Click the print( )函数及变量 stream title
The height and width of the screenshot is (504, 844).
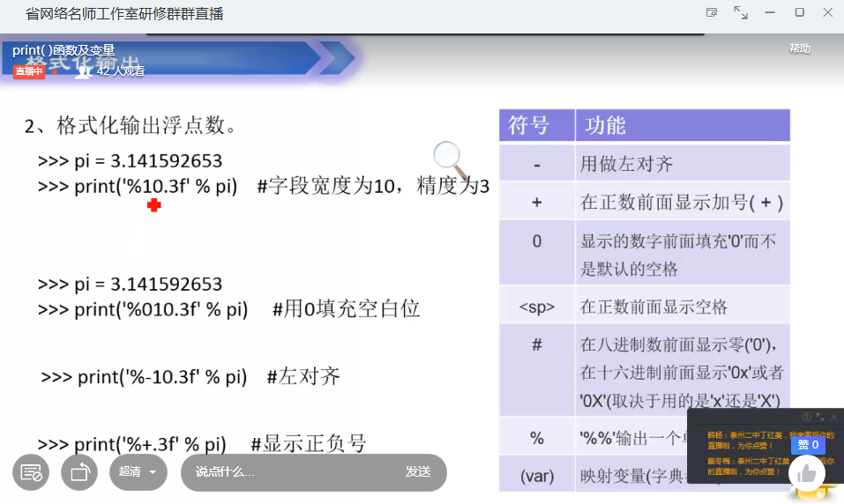coord(63,50)
